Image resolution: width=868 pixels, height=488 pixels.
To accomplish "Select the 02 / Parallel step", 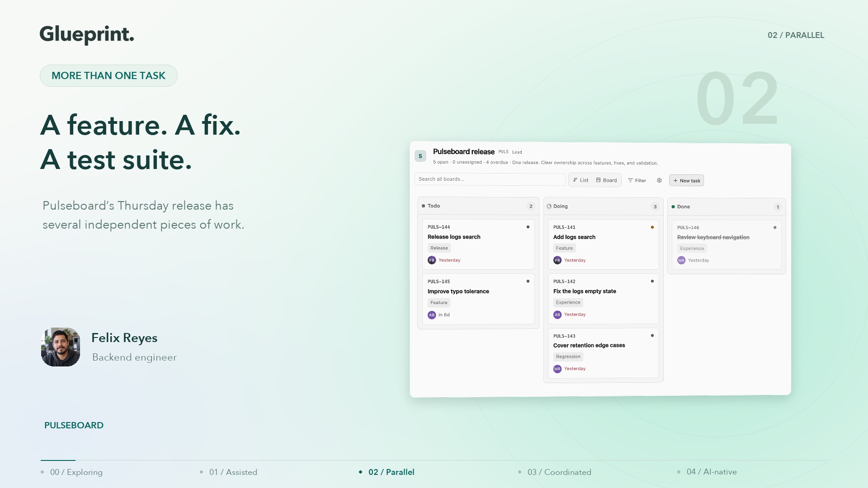I will [x=387, y=472].
